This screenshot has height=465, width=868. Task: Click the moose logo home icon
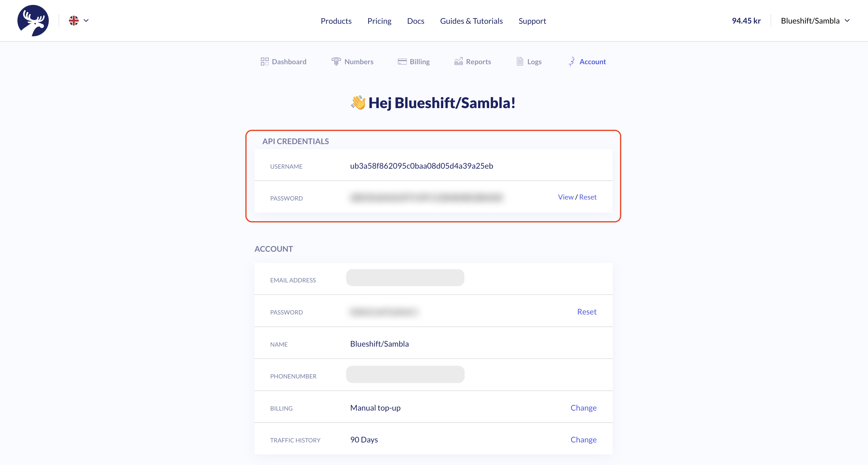coord(33,21)
